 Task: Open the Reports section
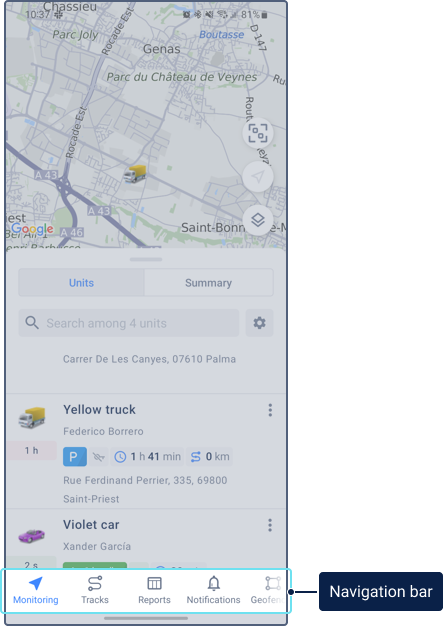pyautogui.click(x=154, y=591)
